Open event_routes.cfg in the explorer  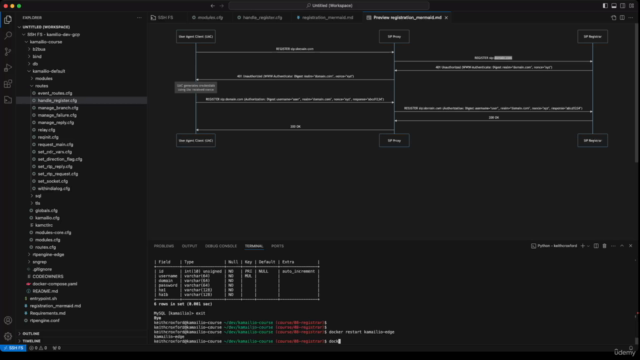click(55, 93)
